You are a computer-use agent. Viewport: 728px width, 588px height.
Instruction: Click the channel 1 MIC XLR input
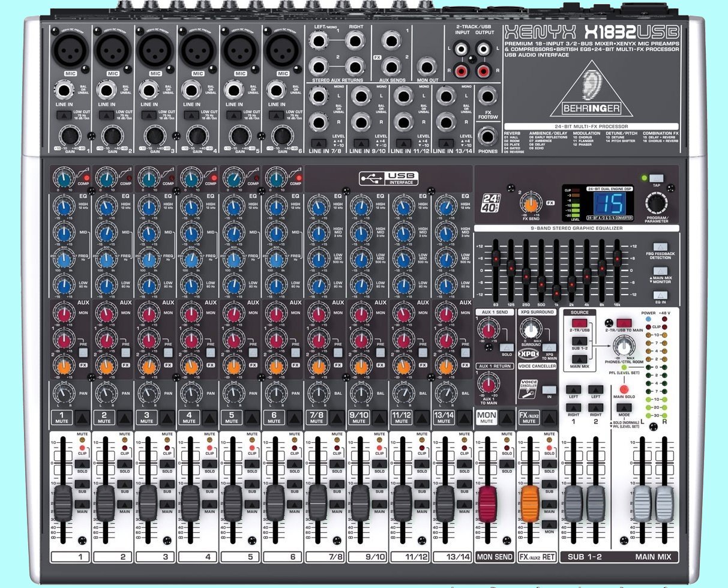(x=70, y=50)
